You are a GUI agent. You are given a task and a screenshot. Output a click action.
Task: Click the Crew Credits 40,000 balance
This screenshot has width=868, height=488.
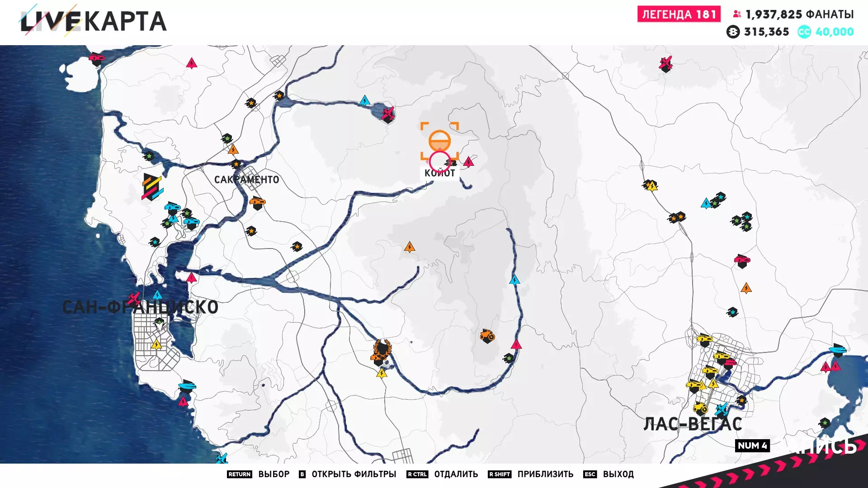pos(834,32)
